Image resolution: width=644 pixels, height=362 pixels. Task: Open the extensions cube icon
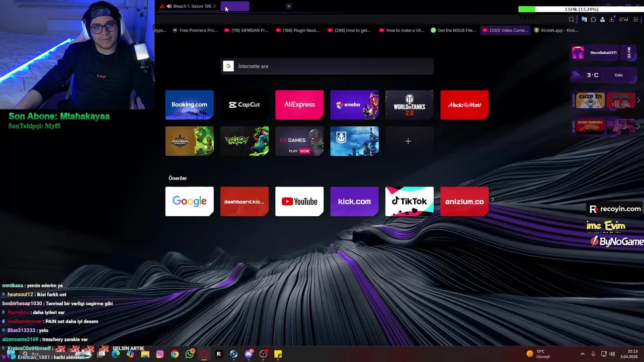pos(593,19)
